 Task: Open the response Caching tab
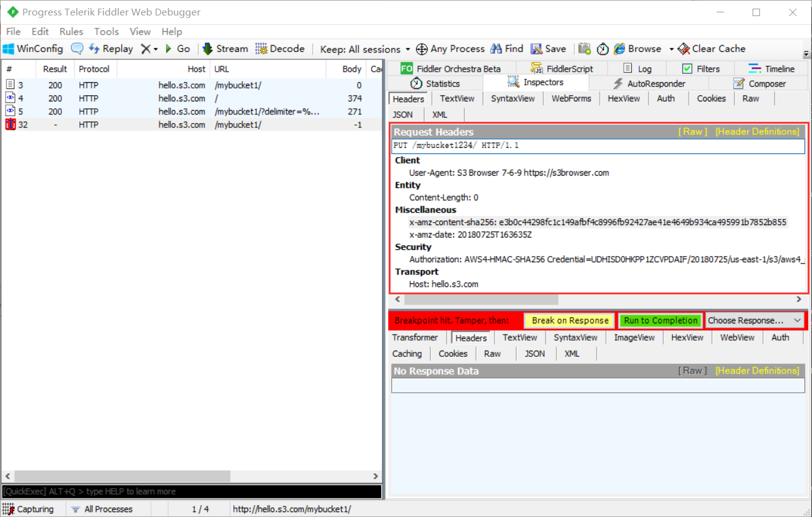click(x=407, y=354)
